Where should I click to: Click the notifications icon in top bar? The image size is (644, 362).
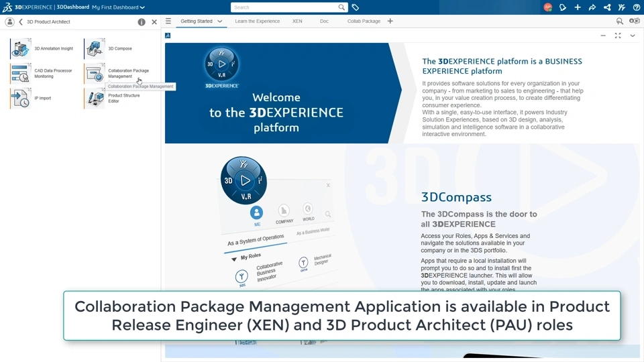click(x=563, y=7)
